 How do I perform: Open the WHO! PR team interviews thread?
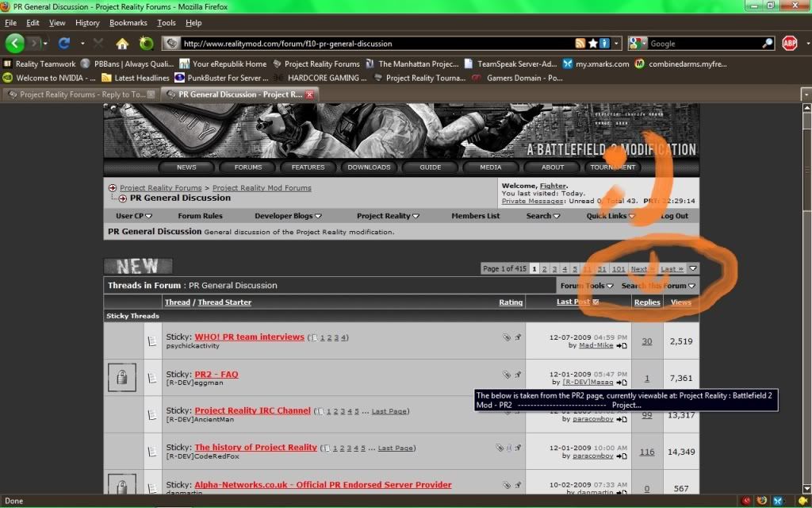point(249,337)
